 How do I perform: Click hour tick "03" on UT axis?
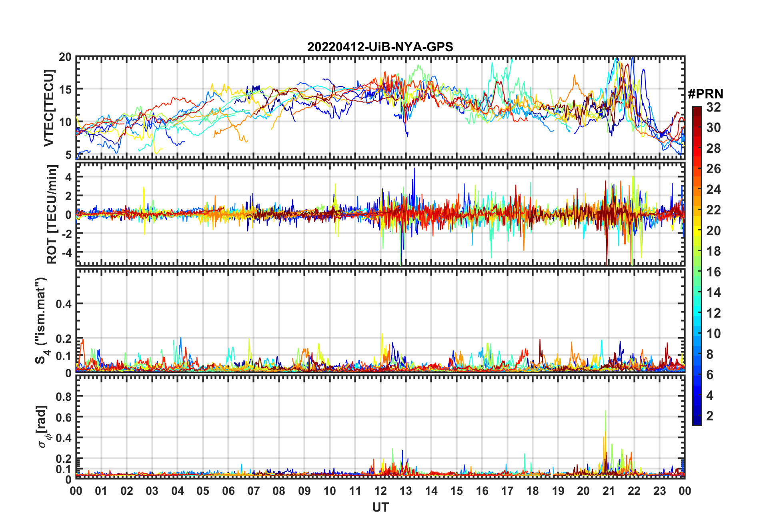pos(152,491)
